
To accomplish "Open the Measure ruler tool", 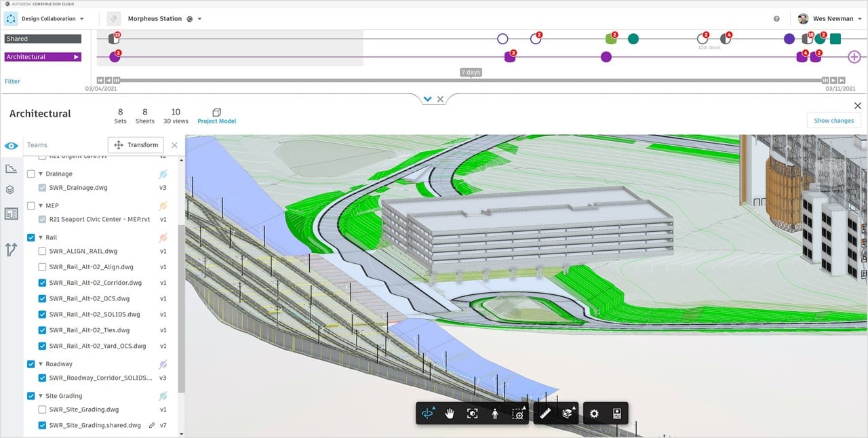I will coord(546,413).
